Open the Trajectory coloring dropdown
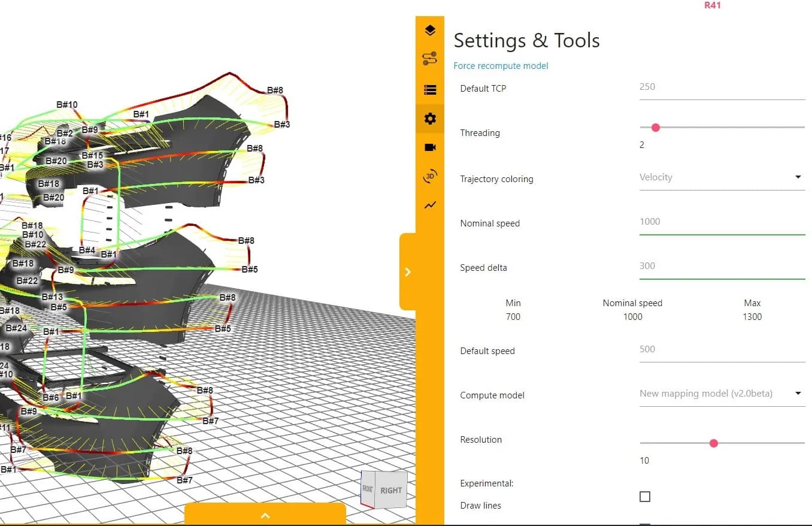The image size is (812, 526). click(722, 177)
